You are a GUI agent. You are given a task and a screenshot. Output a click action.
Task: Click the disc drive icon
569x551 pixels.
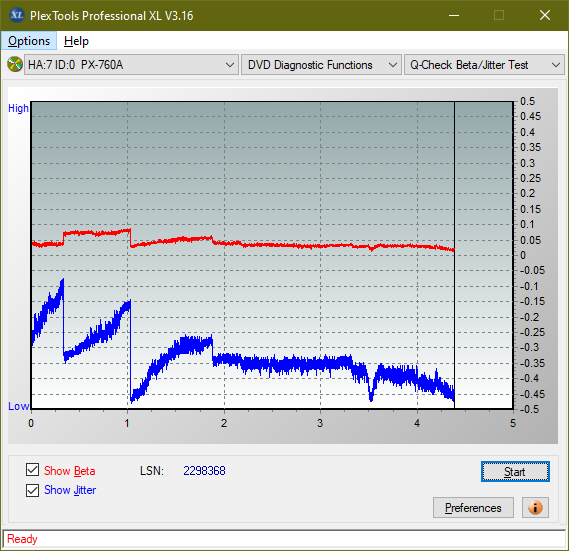(x=15, y=65)
